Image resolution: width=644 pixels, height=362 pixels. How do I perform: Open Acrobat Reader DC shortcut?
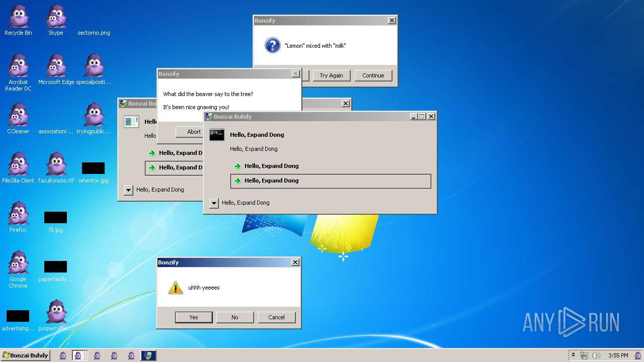click(x=18, y=72)
